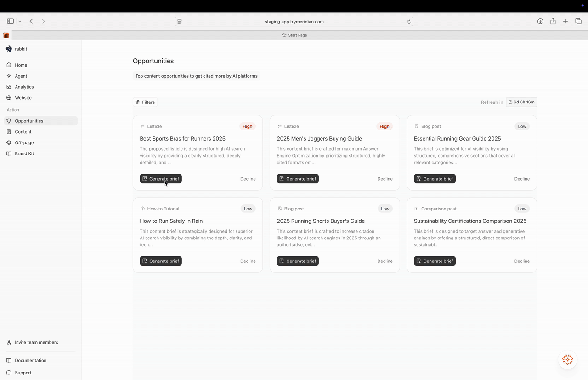Open the sidebar options dropdown chevron

[20, 21]
